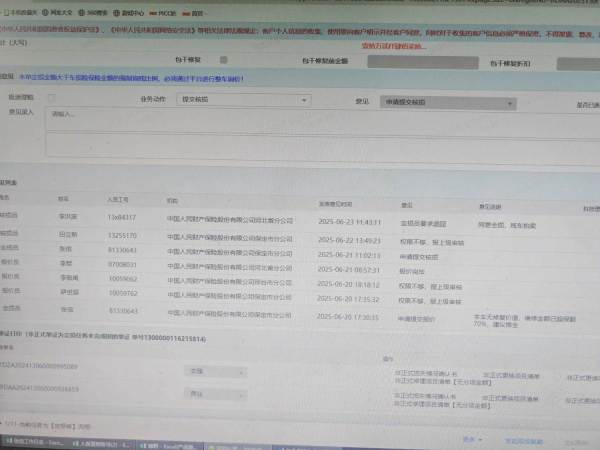Image resolution: width=600 pixels, height=450 pixels.
Task: Click employee ID 13255170 in the table
Action: (122, 235)
